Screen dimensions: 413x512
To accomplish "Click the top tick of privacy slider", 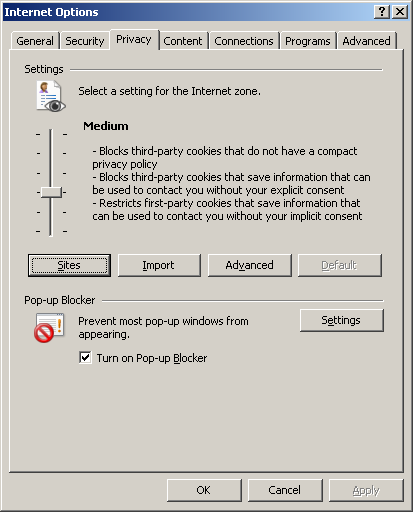I will click(x=51, y=134).
